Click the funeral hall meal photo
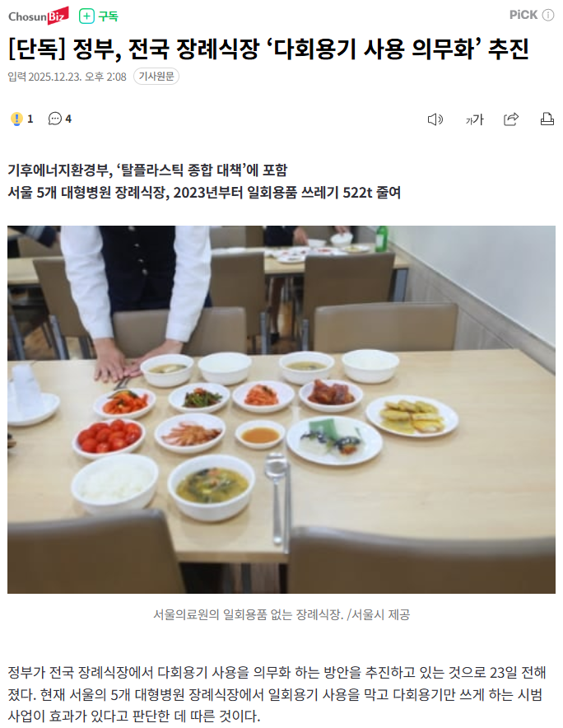 point(281,409)
